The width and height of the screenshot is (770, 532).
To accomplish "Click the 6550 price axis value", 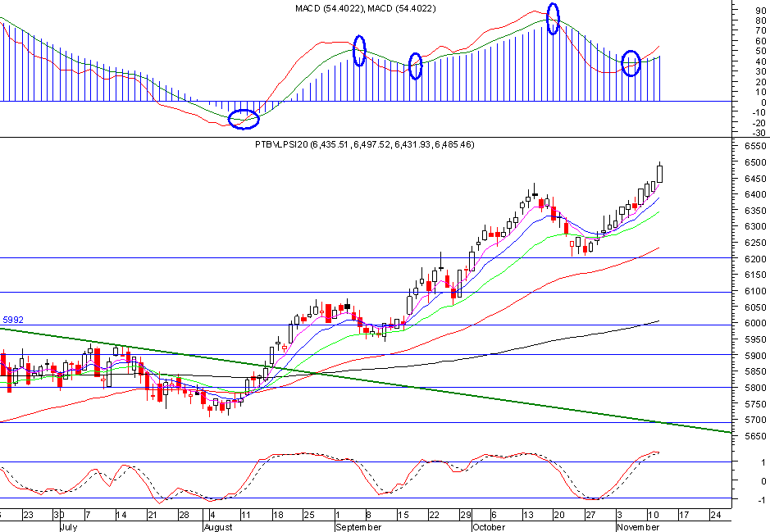I will [x=755, y=146].
